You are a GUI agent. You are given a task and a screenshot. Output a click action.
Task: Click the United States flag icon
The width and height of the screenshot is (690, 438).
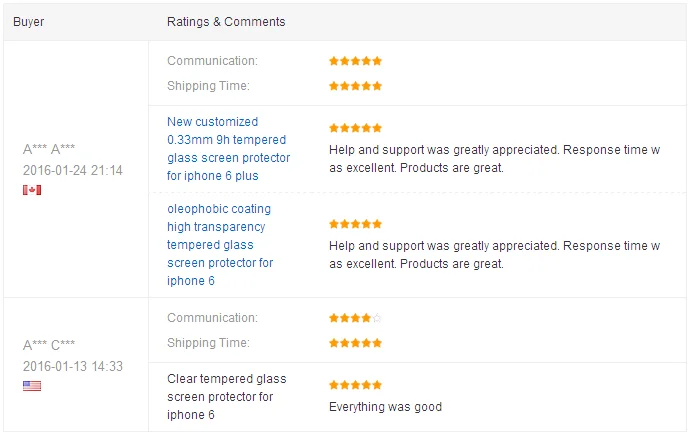[x=31, y=386]
